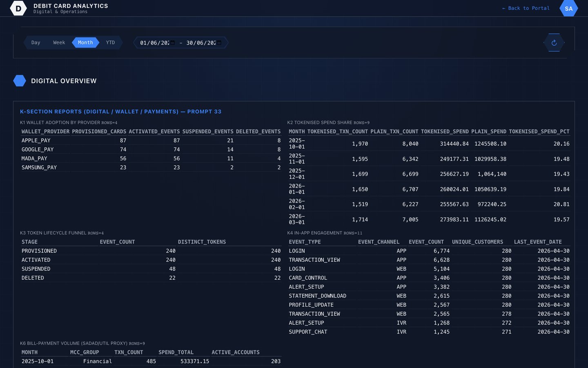
Task: Select the MADA_PAY row
Action: (151, 159)
